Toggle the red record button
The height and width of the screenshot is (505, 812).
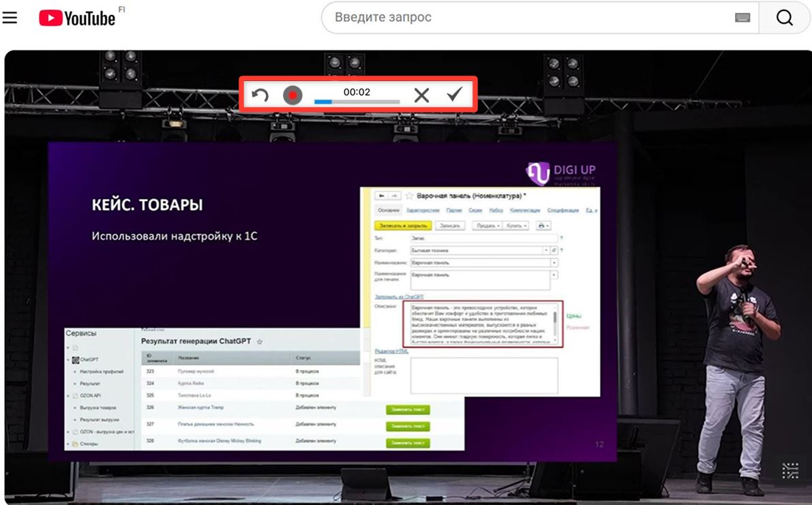[292, 95]
